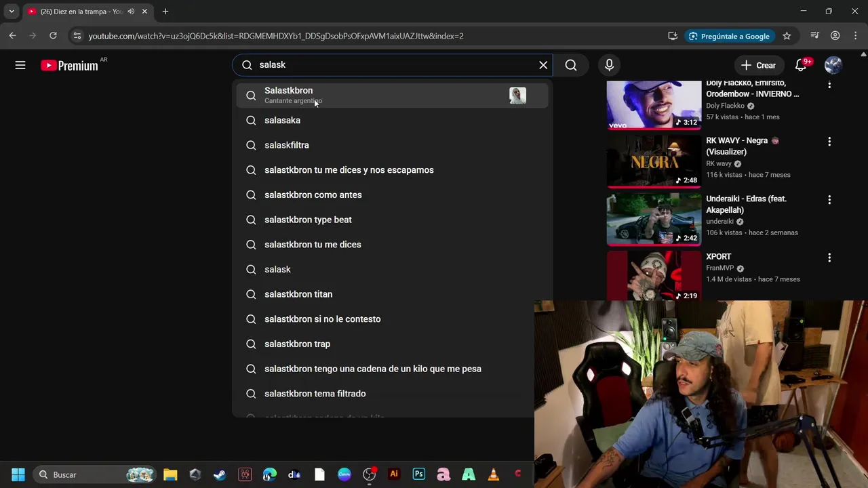Mute the tab via the speaker icon
Viewport: 868px width, 488px height.
pos(131,12)
